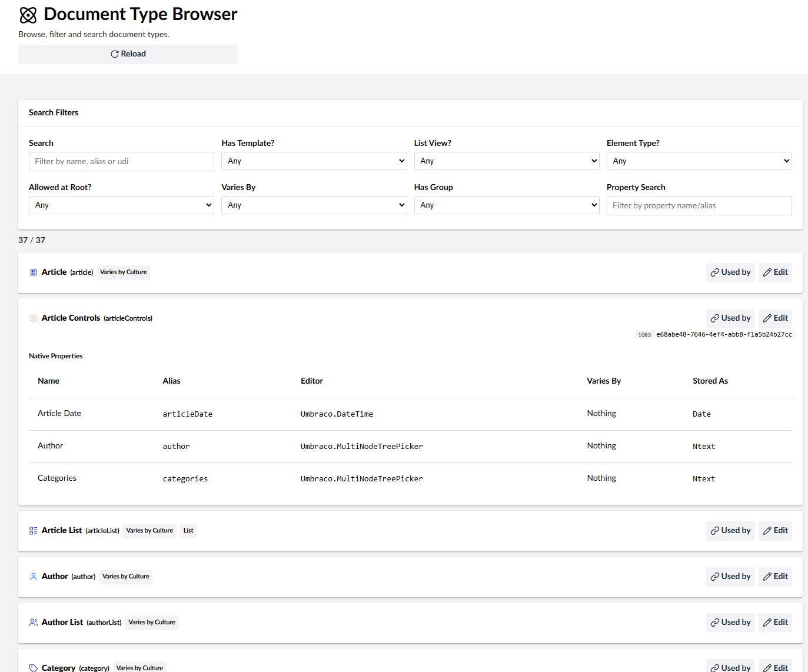808x672 pixels.
Task: Click the Article document type icon
Action: [x=34, y=272]
